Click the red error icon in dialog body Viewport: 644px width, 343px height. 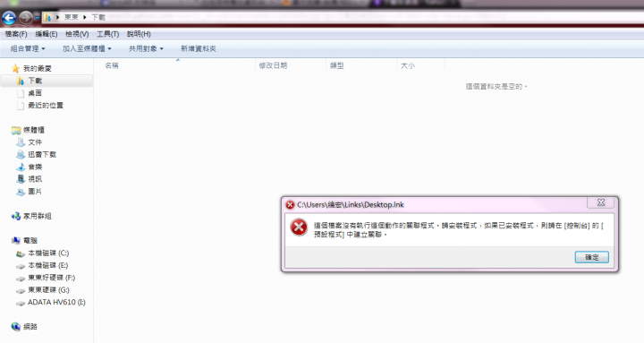click(x=299, y=227)
